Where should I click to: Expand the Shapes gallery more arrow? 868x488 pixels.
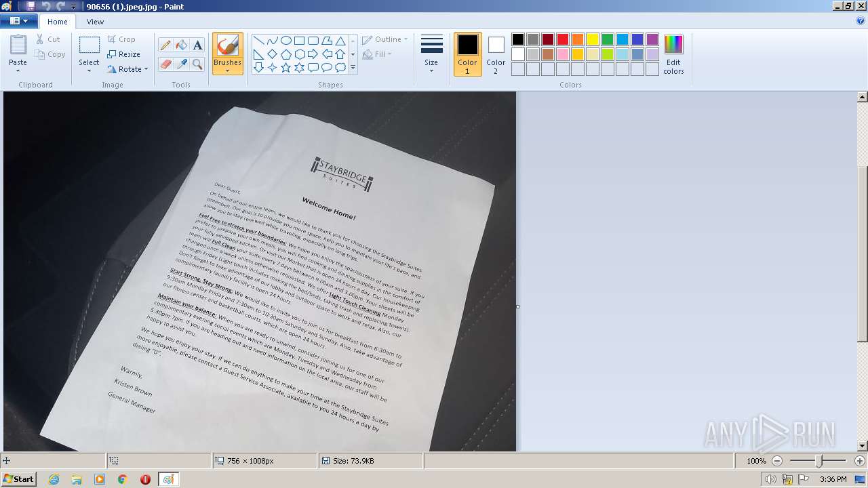click(353, 68)
